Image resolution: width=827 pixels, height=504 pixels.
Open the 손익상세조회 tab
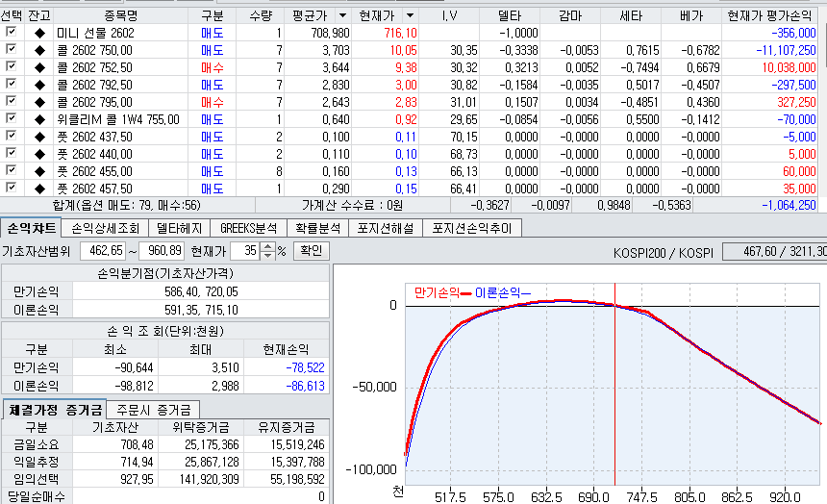pyautogui.click(x=105, y=228)
